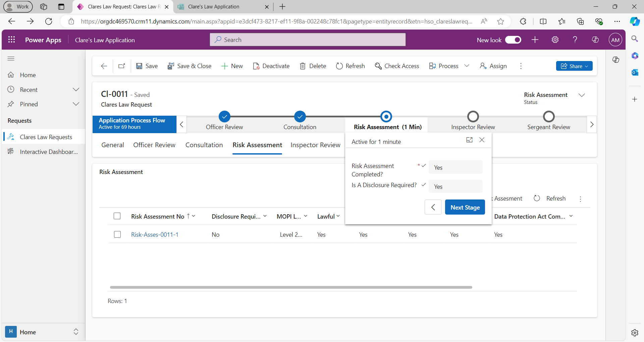644x342 pixels.
Task: Click the Settings gear in header
Action: pos(555,40)
